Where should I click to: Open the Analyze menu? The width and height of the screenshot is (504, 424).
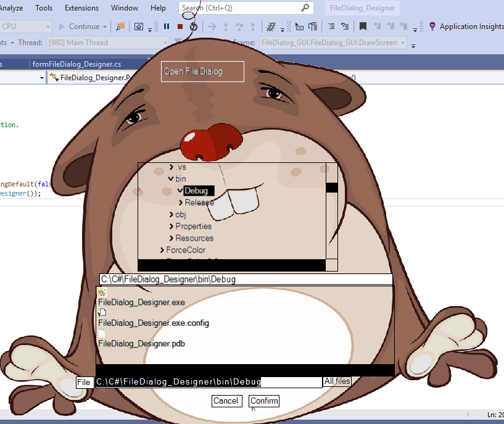[x=11, y=8]
